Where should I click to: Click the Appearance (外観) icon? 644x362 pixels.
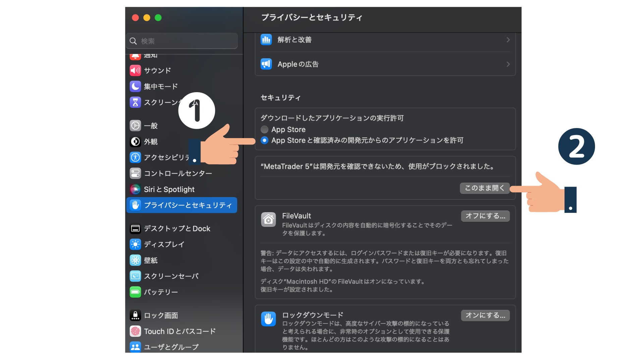click(x=135, y=142)
